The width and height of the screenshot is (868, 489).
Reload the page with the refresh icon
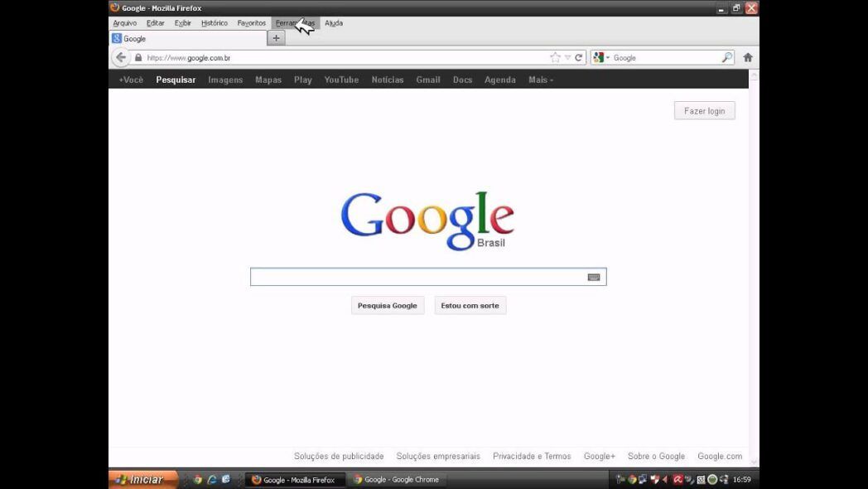pos(578,57)
